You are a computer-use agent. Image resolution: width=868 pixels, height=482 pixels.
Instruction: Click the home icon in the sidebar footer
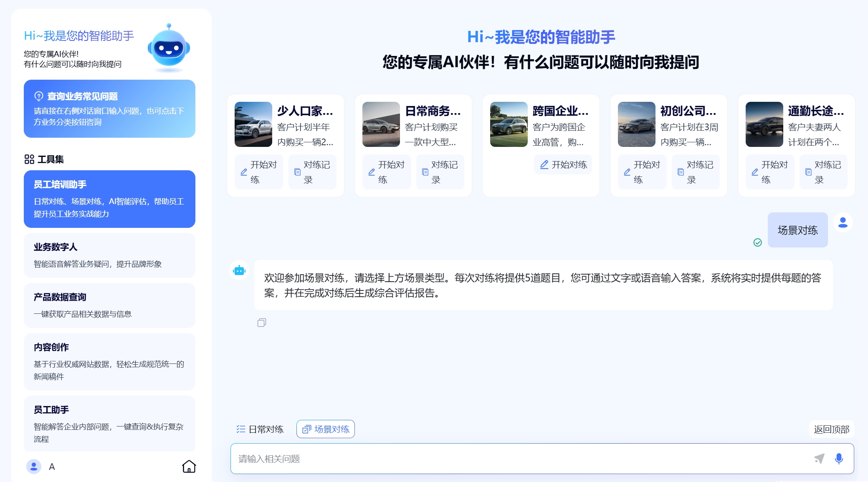pos(189,466)
